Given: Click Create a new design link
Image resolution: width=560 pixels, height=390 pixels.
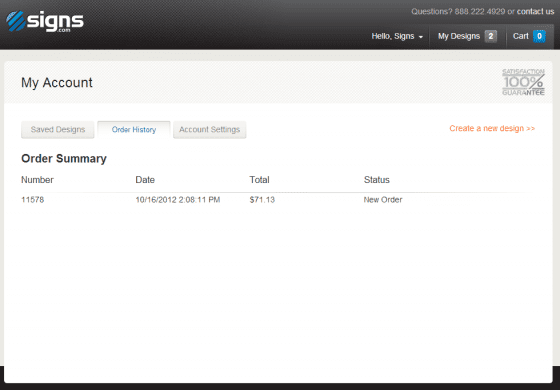Looking at the screenshot, I should [492, 128].
